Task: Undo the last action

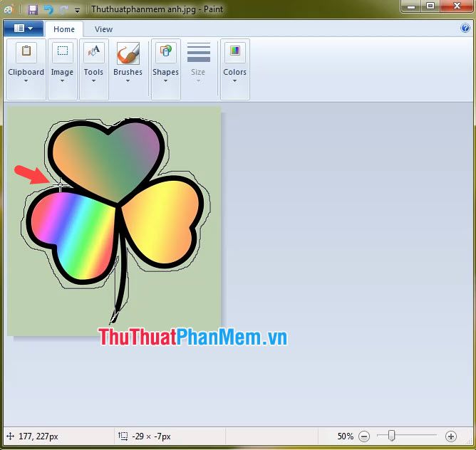Action: click(48, 10)
